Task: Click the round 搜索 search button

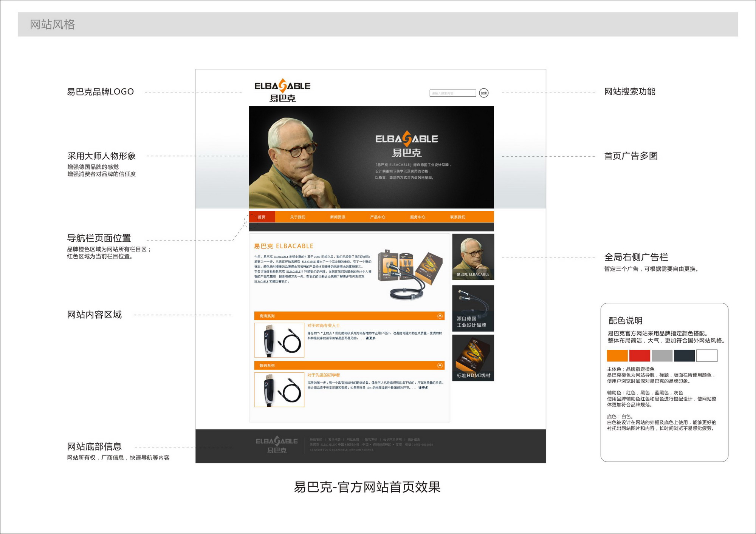Action: (x=484, y=93)
